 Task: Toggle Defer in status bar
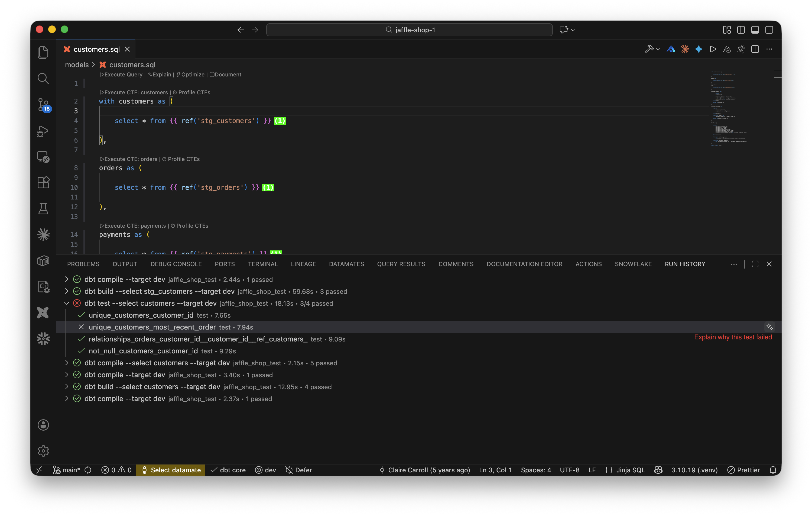pyautogui.click(x=298, y=470)
